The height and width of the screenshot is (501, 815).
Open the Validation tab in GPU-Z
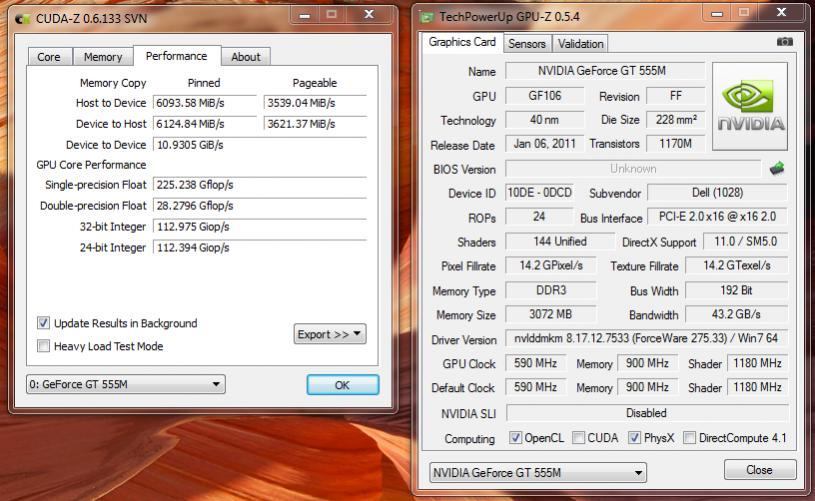(x=581, y=44)
